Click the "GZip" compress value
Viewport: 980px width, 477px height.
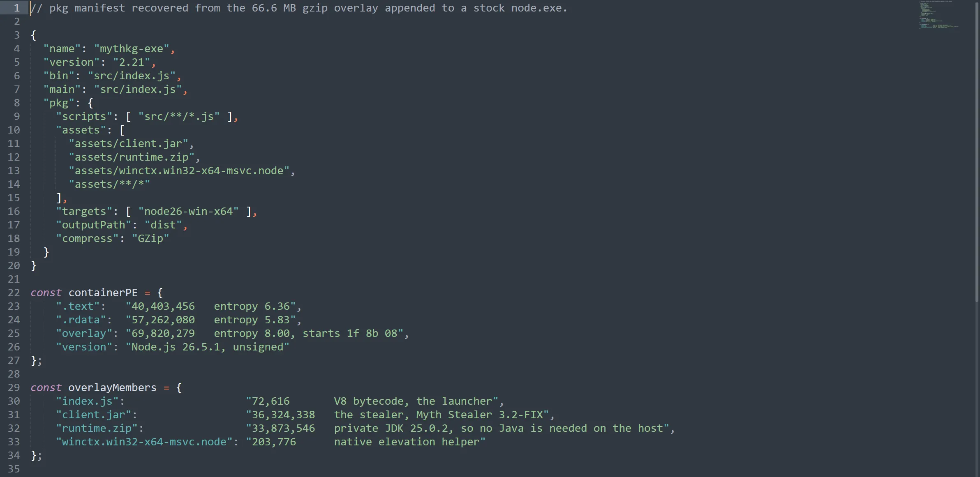tap(150, 239)
